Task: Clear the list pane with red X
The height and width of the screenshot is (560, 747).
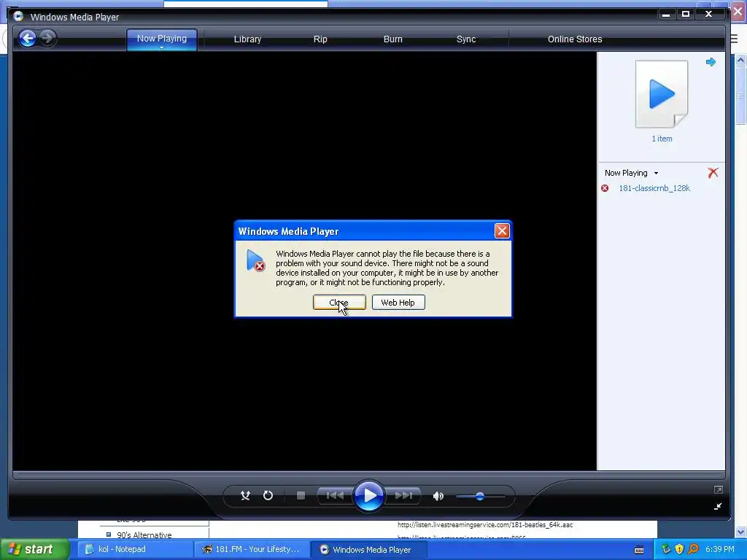Action: tap(713, 172)
